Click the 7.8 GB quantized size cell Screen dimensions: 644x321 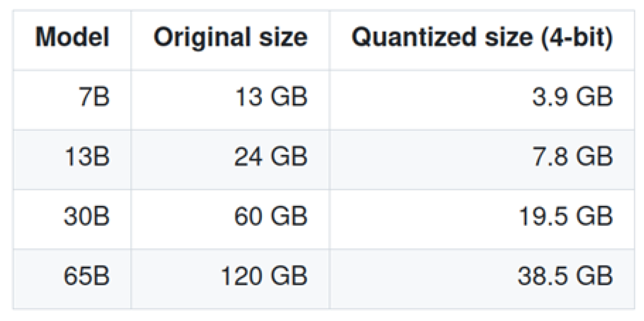572,157
